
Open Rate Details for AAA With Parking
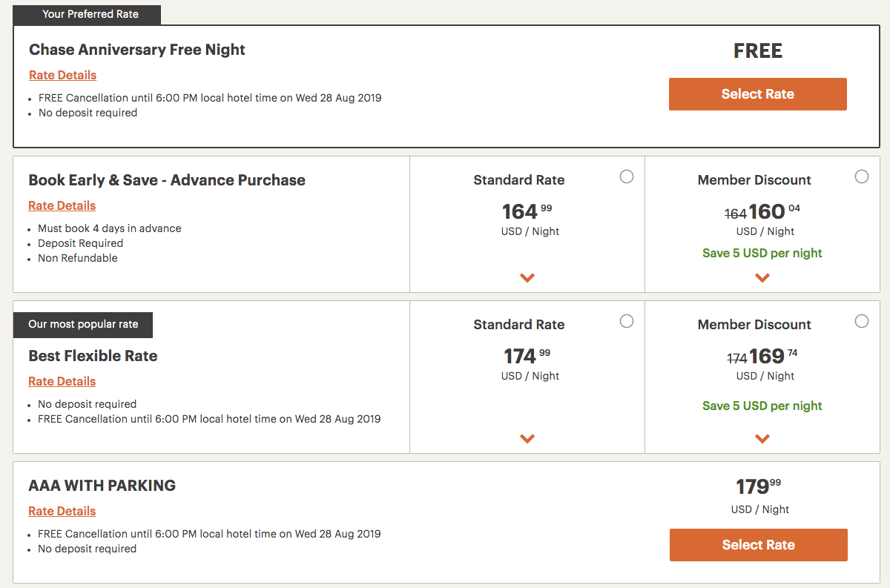tap(62, 511)
